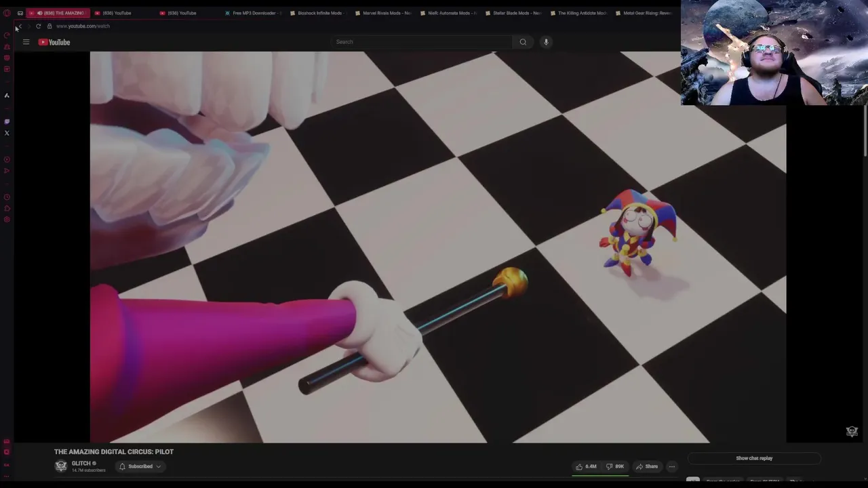Open GLITCH channel avatar
The height and width of the screenshot is (488, 868).
tap(61, 466)
